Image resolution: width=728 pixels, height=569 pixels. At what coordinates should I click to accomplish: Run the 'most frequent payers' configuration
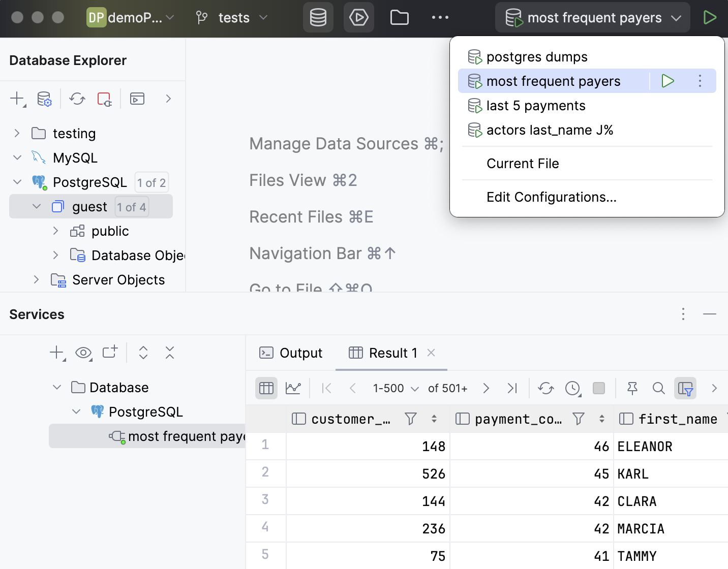click(668, 81)
